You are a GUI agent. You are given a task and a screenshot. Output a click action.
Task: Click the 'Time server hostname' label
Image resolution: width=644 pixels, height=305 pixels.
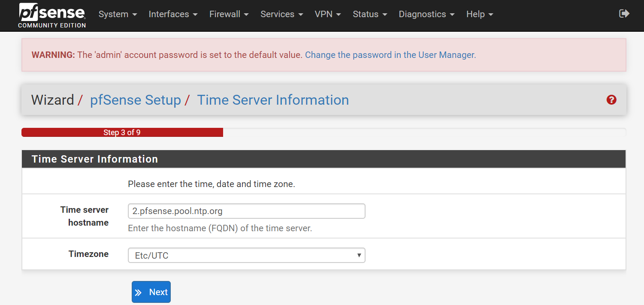tap(85, 216)
